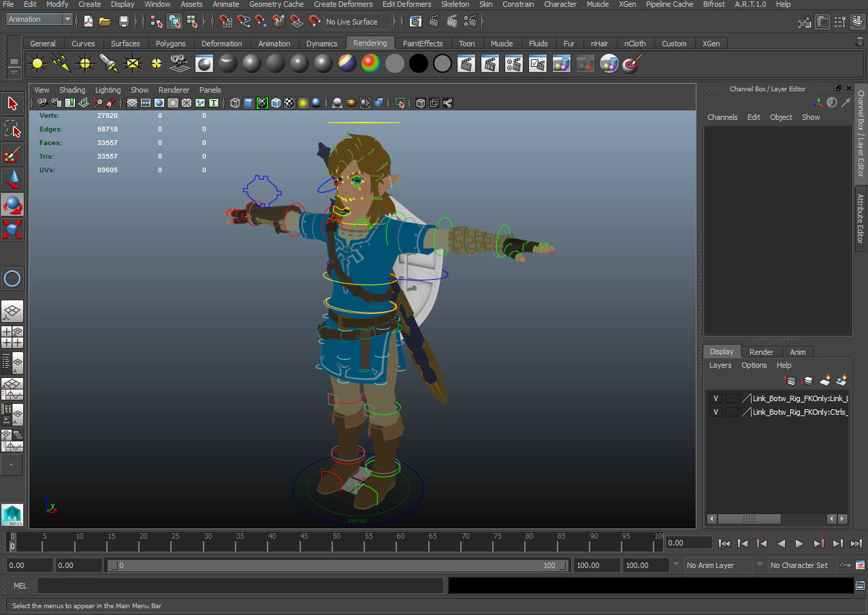Open the Skeleton menu
868x615 pixels.
(455, 4)
